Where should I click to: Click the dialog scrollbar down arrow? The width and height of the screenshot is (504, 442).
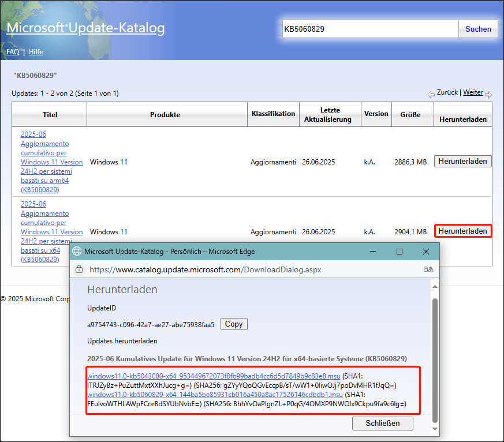pos(435,429)
